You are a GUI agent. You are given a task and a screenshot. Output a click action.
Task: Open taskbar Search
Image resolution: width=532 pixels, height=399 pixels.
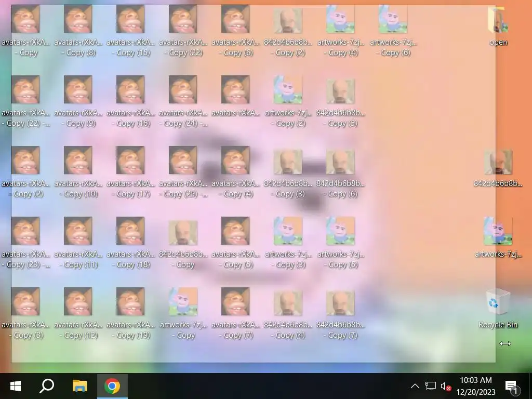(x=47, y=386)
